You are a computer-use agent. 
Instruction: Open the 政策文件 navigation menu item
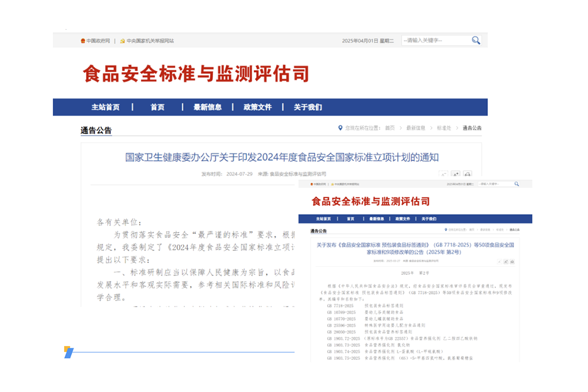click(x=257, y=107)
